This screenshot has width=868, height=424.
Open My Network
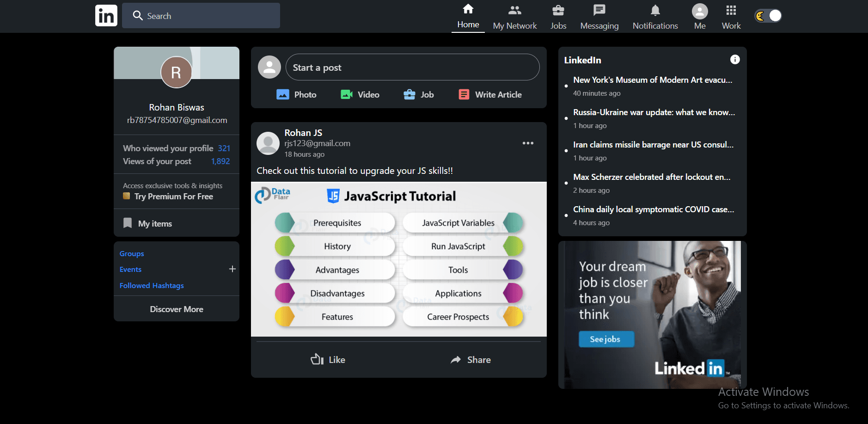tap(515, 17)
